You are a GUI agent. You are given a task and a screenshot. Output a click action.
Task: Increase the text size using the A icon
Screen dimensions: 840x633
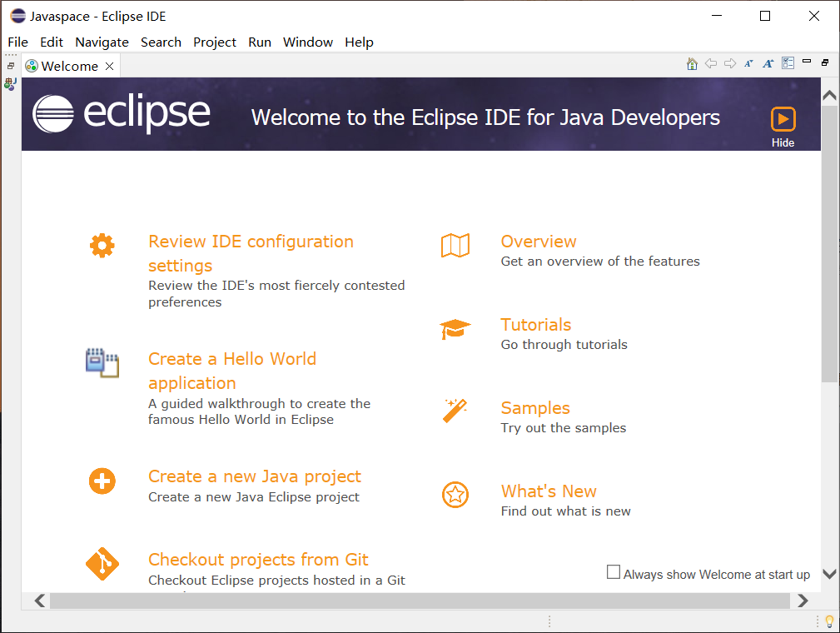[x=768, y=62]
